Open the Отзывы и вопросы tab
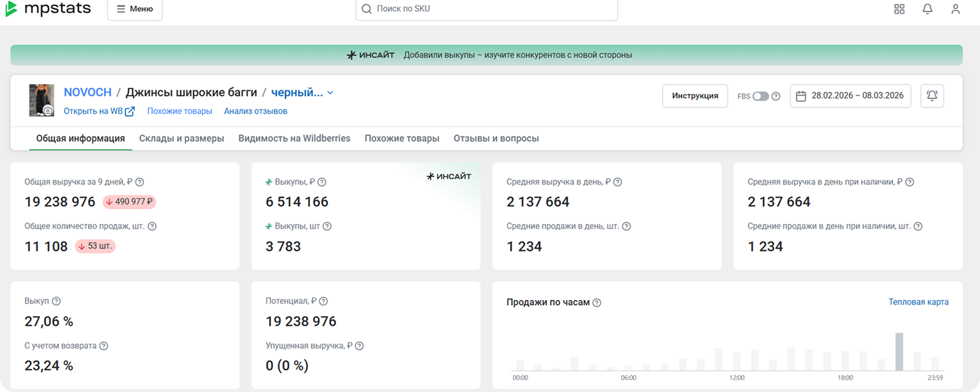Viewport: 980px width, 392px height. click(496, 138)
